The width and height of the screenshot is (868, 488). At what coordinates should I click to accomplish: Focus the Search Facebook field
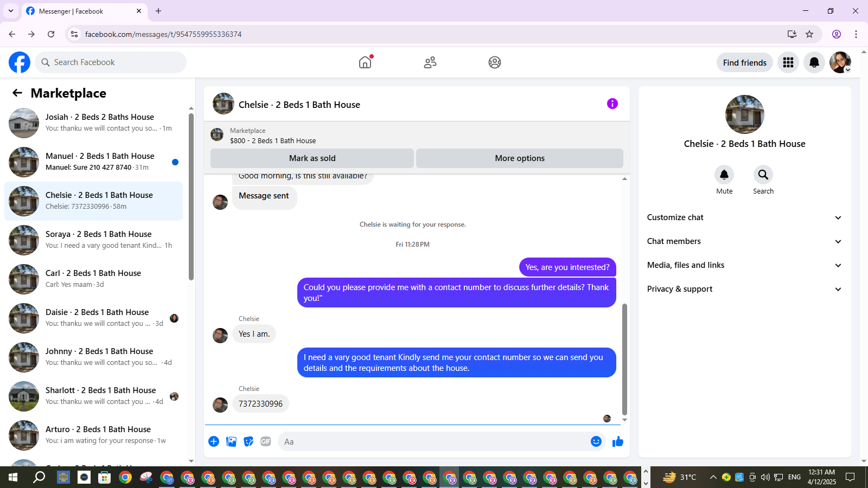(111, 62)
